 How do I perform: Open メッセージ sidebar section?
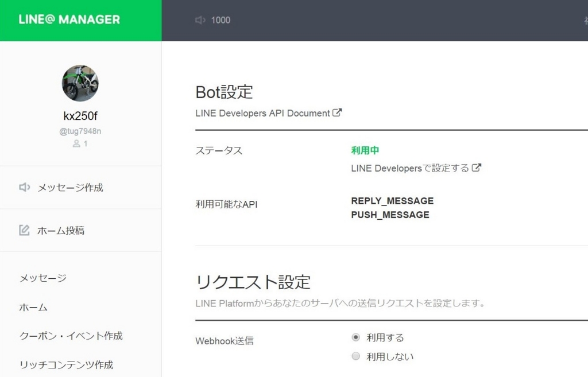tap(42, 278)
